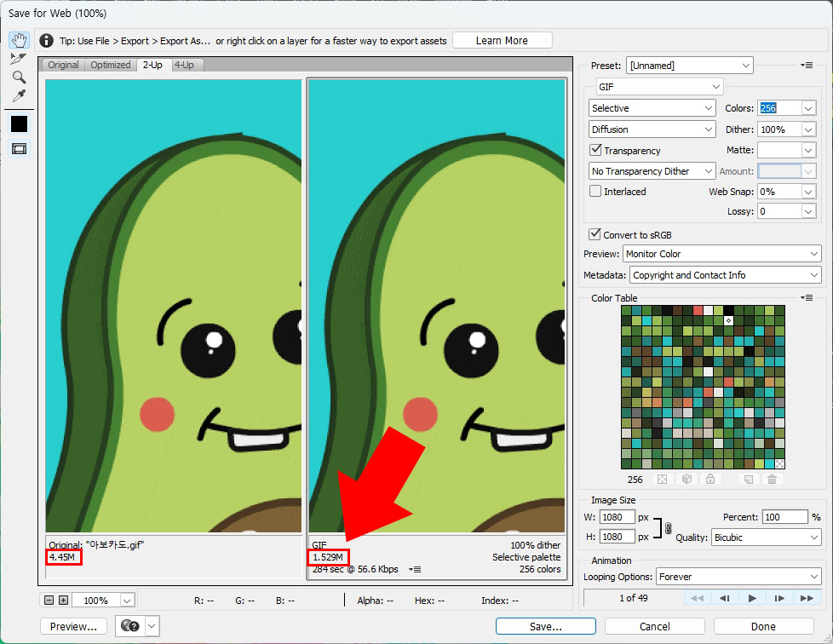The image size is (833, 644).
Task: Click the lock selected color icon
Action: point(710,480)
